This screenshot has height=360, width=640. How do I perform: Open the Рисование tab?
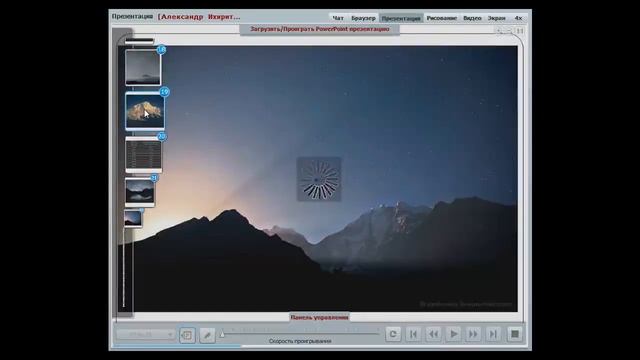click(442, 18)
